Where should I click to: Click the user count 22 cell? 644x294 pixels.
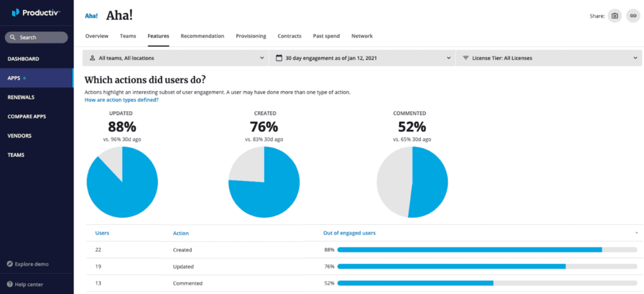click(x=98, y=250)
